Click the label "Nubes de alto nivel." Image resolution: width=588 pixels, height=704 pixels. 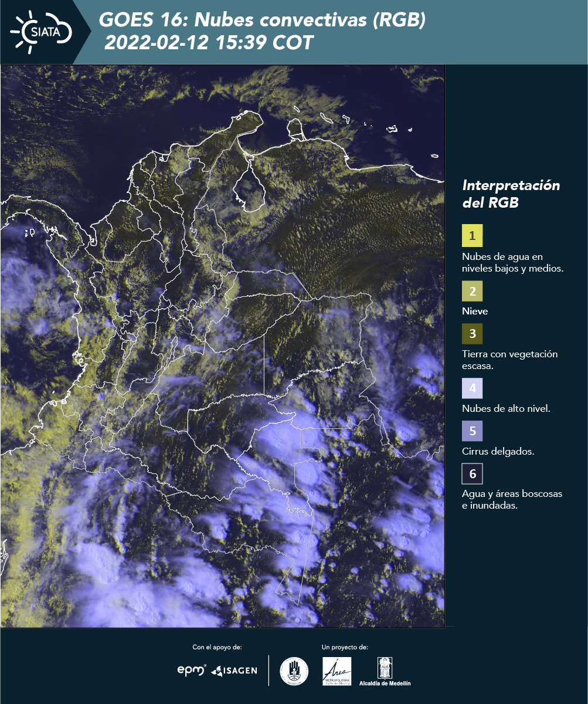506,408
